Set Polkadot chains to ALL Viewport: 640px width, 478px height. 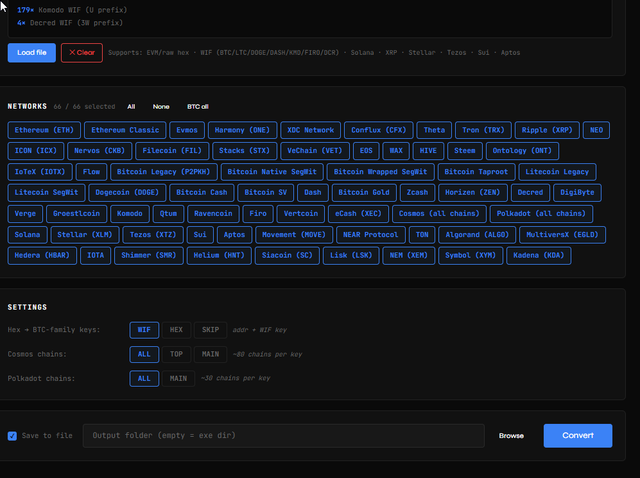144,378
